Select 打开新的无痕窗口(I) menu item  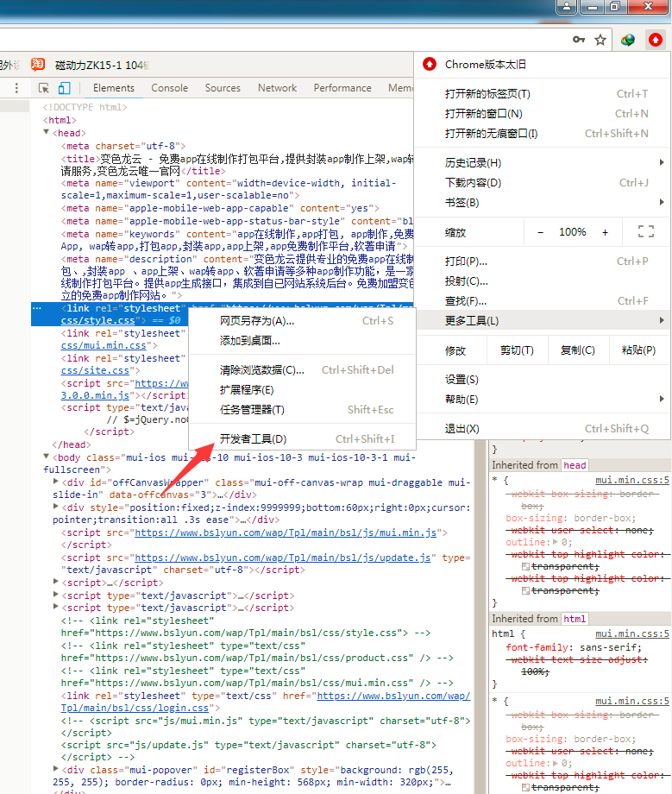(x=543, y=133)
